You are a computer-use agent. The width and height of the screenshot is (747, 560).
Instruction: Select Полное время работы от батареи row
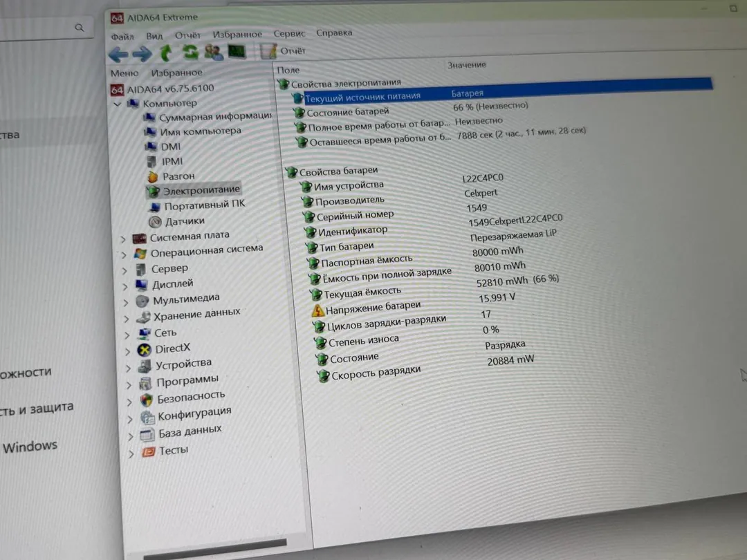[x=398, y=124]
